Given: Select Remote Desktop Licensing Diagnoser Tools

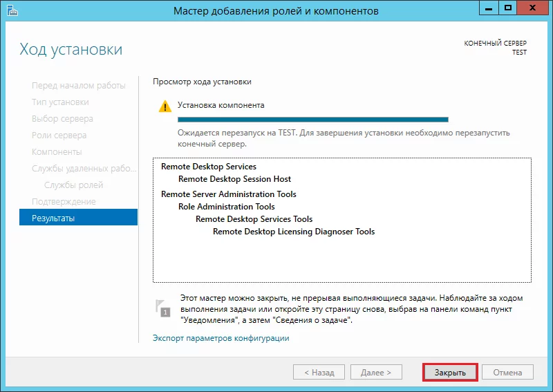Looking at the screenshot, I should pos(293,232).
